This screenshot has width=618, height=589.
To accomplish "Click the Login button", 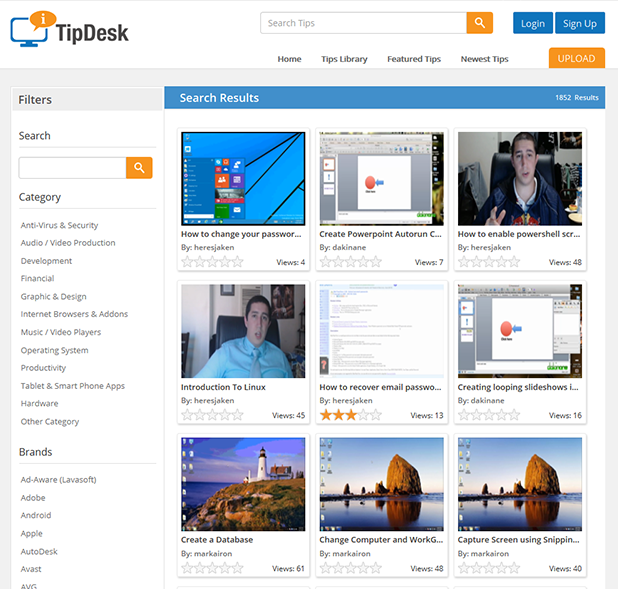I will [x=533, y=23].
